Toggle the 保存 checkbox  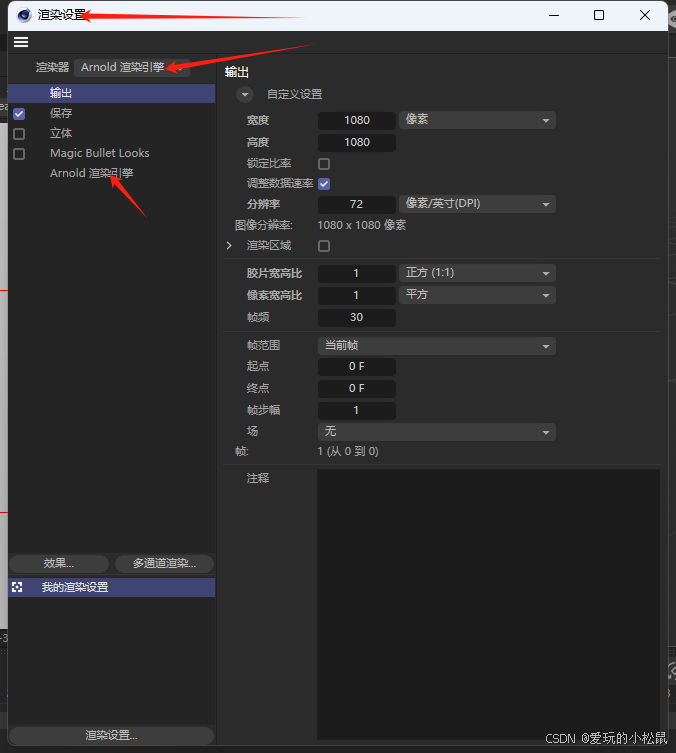point(19,114)
